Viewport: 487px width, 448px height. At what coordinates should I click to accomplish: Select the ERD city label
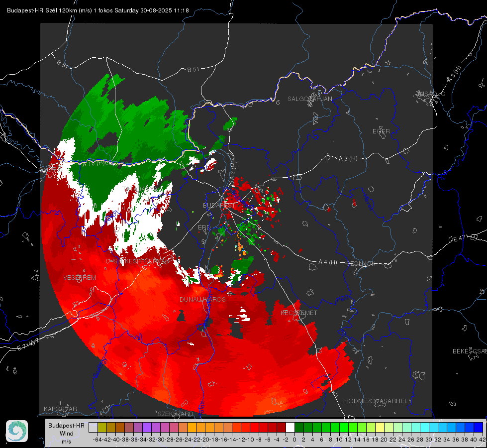pyautogui.click(x=204, y=227)
